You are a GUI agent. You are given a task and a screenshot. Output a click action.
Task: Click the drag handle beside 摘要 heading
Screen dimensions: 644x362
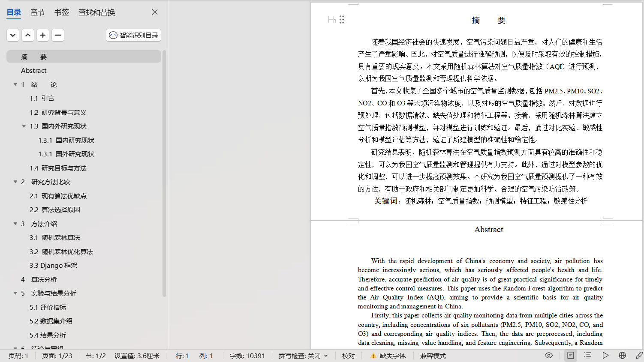pyautogui.click(x=342, y=20)
